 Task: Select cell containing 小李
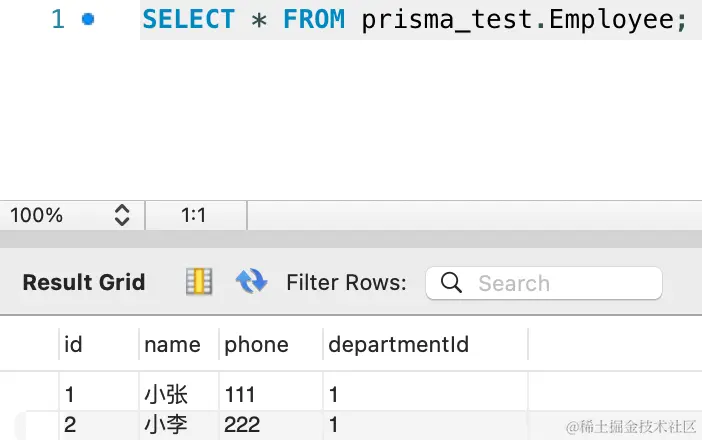(179, 425)
